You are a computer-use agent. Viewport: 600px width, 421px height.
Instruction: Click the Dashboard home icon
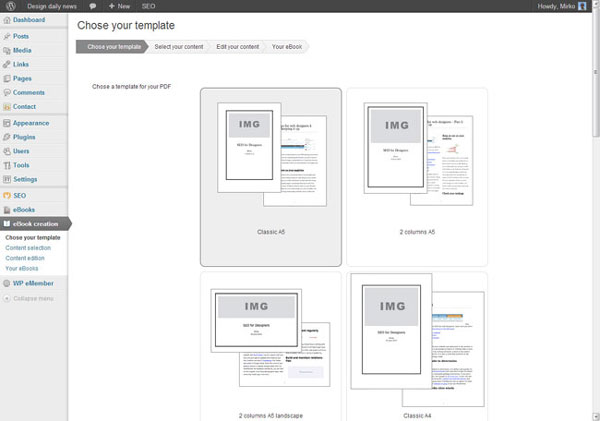(x=7, y=20)
